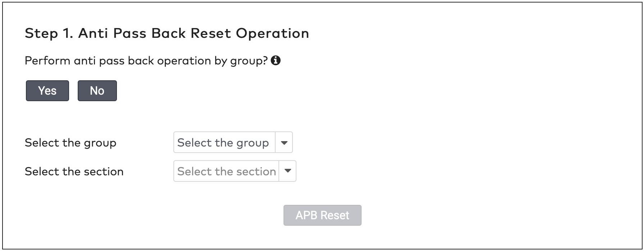Enable group-based anti pass back with Yes

[47, 91]
